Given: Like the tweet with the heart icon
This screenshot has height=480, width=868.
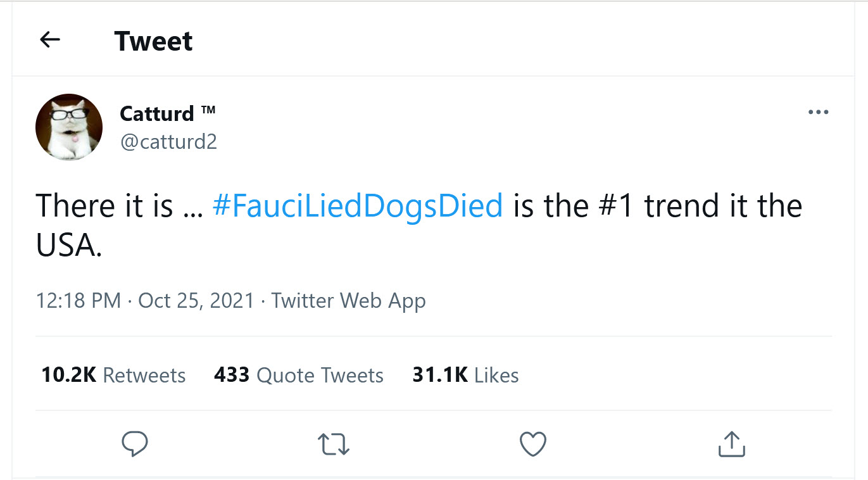Looking at the screenshot, I should coord(532,444).
